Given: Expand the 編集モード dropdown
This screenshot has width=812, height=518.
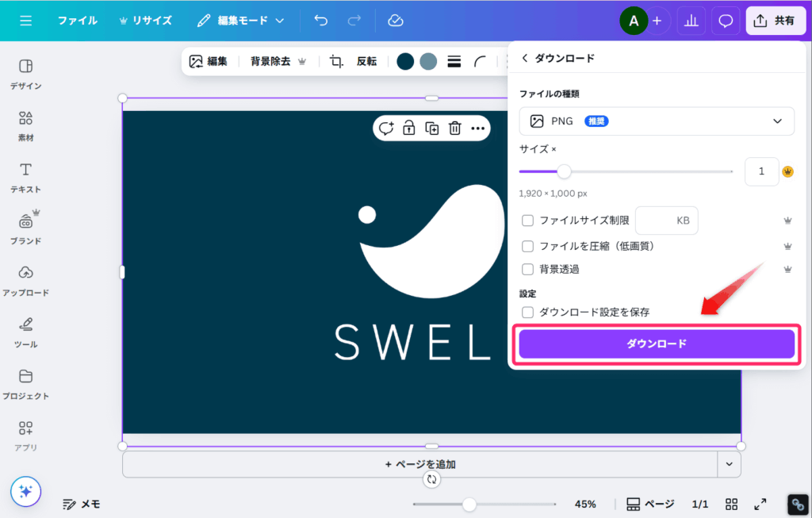Looking at the screenshot, I should (241, 21).
